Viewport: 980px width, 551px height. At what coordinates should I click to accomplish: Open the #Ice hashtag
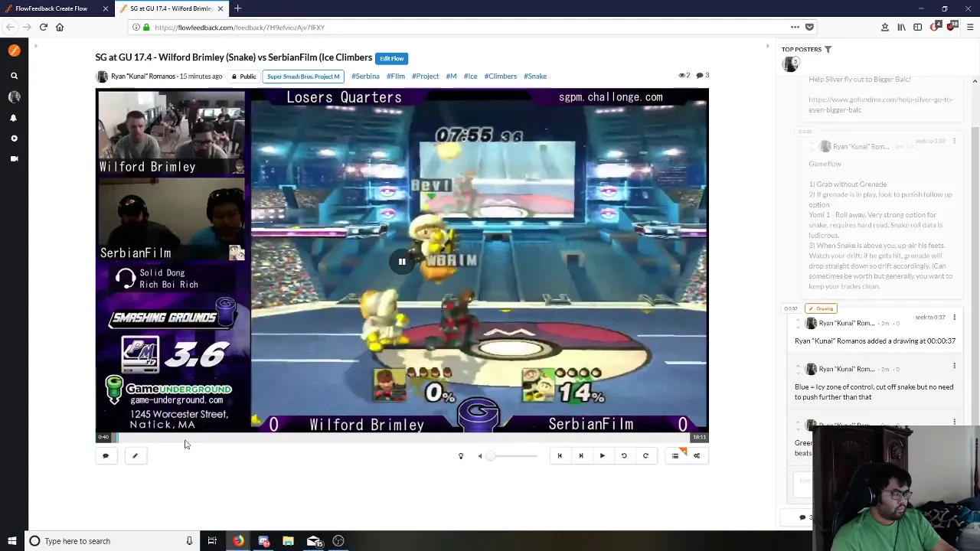point(470,77)
